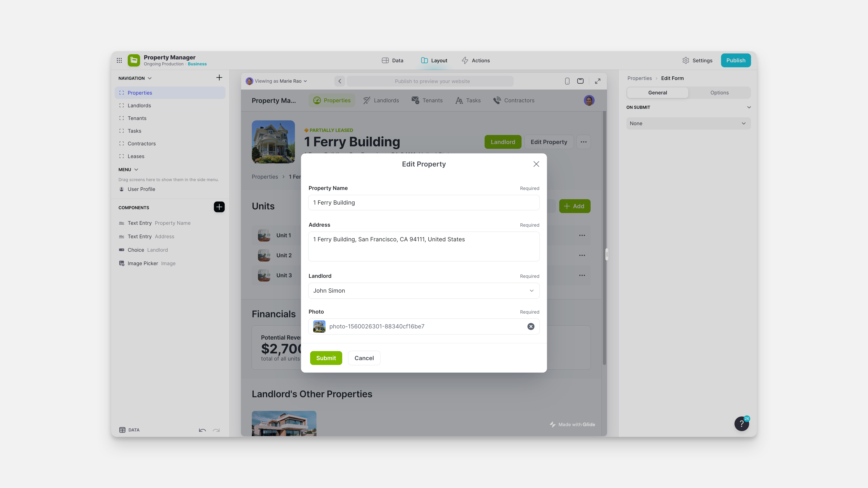Expand the preview to fullscreen
Screen dimensions: 868x488
[x=598, y=81]
